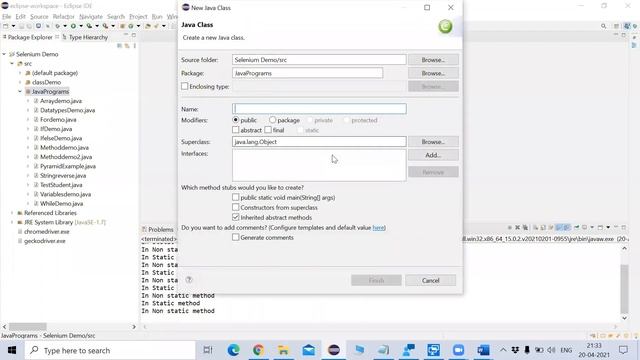Viewport: 640px width, 360px height.
Task: Click the Collapse All icon in Package Explorer
Action: (x=119, y=46)
